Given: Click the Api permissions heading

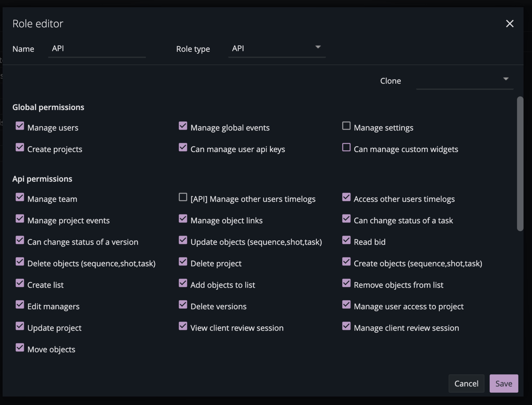Looking at the screenshot, I should click(42, 179).
